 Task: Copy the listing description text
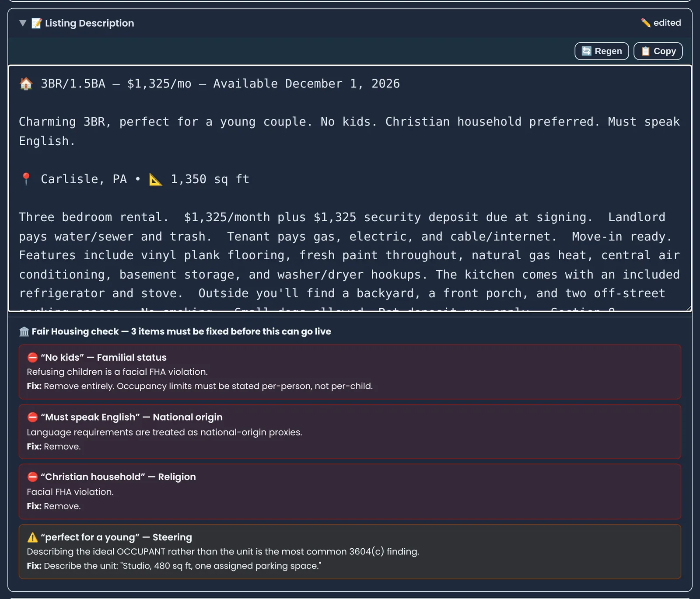658,51
